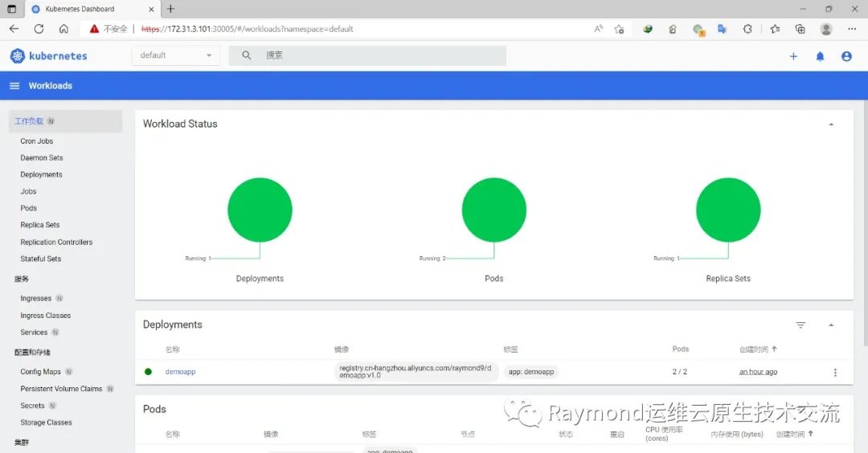
Task: Select Stateful Sets in sidebar
Action: coord(40,259)
